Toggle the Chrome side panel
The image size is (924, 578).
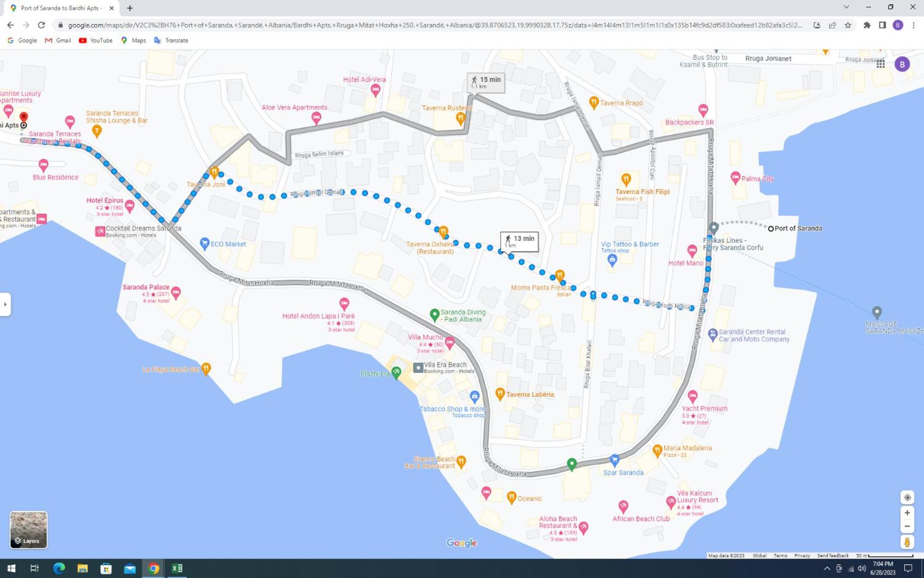882,25
